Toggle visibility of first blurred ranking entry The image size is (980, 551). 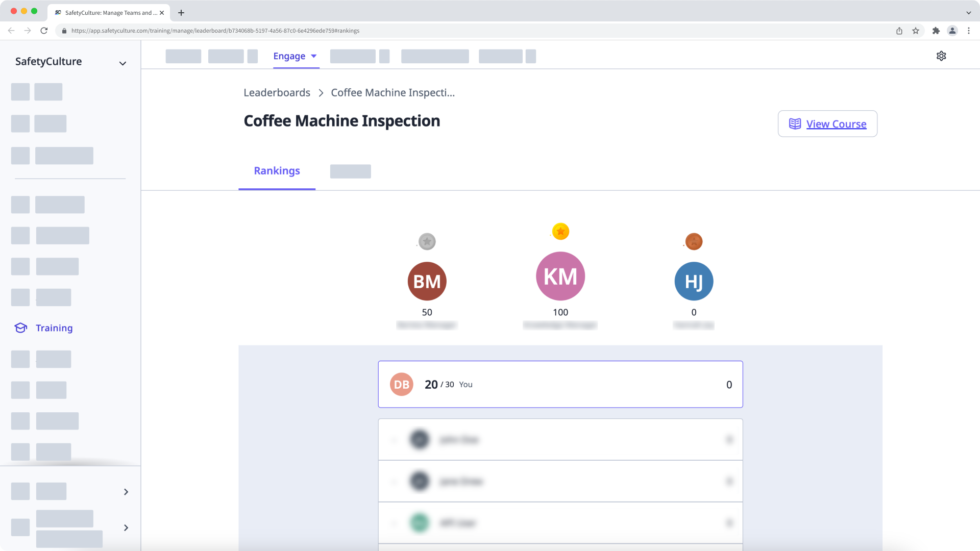pyautogui.click(x=728, y=439)
